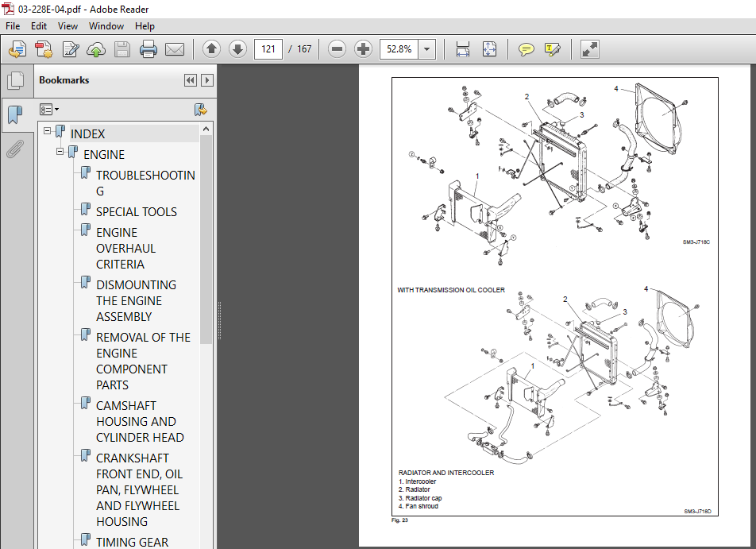Click the upload to cloud icon

[96, 49]
